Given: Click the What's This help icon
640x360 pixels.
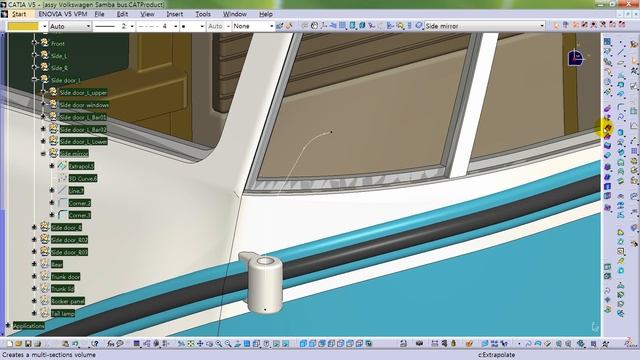Looking at the screenshot, I should (95, 344).
